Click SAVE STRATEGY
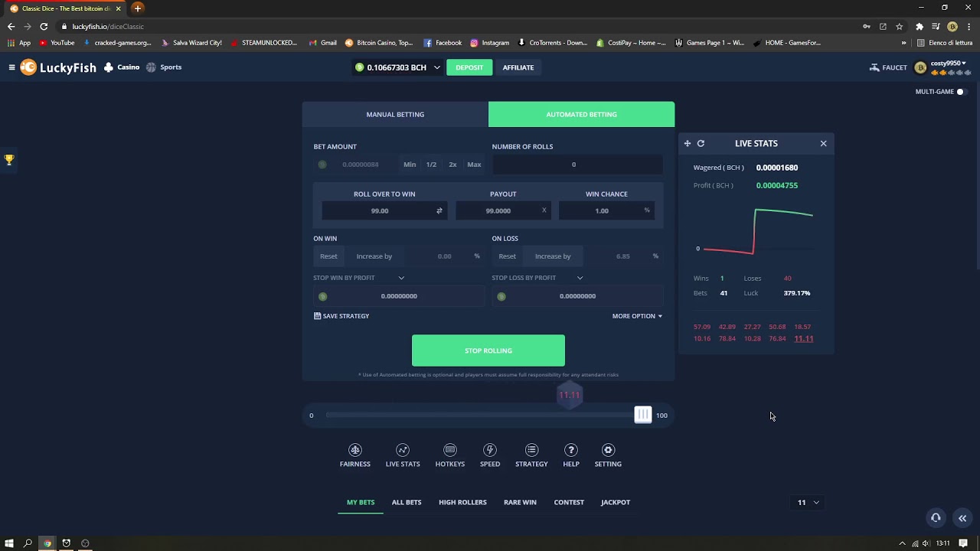The width and height of the screenshot is (980, 551). [341, 316]
